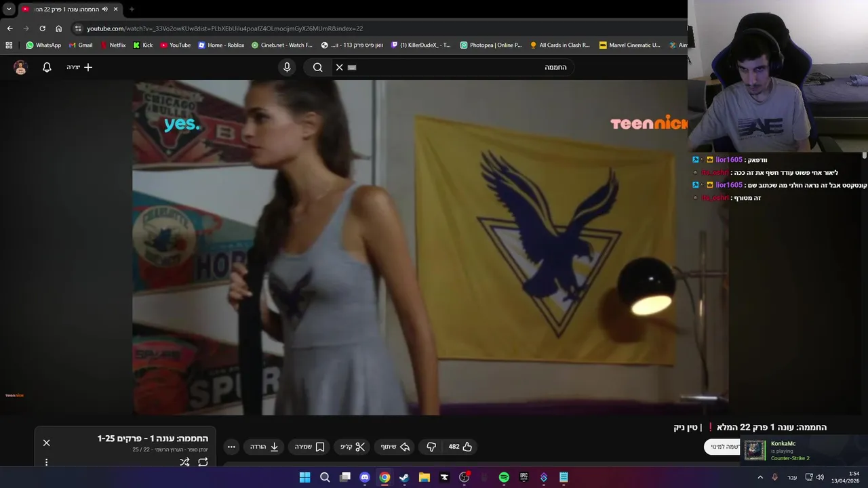Image resolution: width=868 pixels, height=488 pixels.
Task: Open the Cineb.net bookmark
Action: click(x=282, y=45)
